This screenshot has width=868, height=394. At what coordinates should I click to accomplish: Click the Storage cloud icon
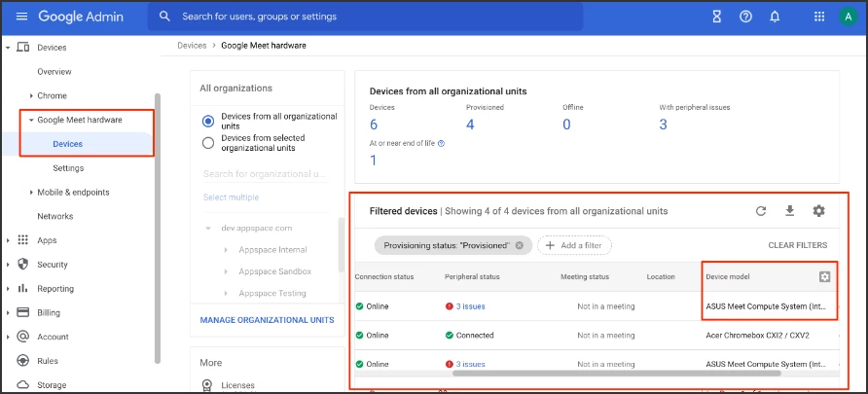[x=22, y=384]
